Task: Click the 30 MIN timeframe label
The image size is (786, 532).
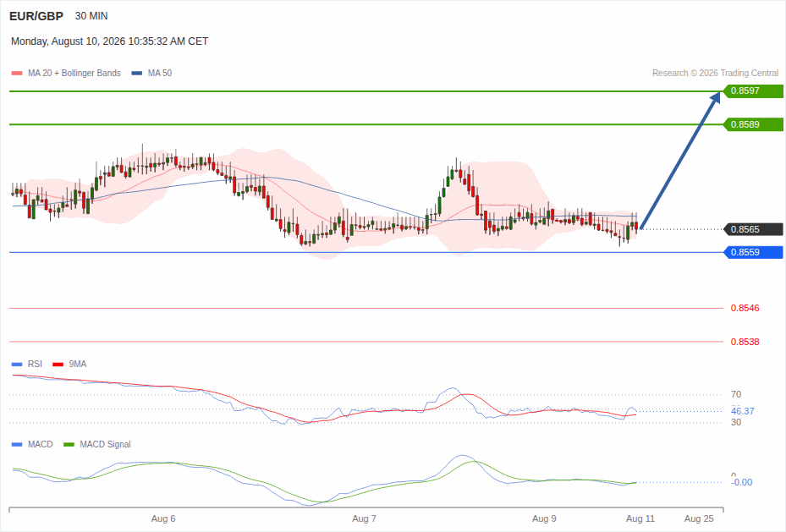Action: (91, 16)
